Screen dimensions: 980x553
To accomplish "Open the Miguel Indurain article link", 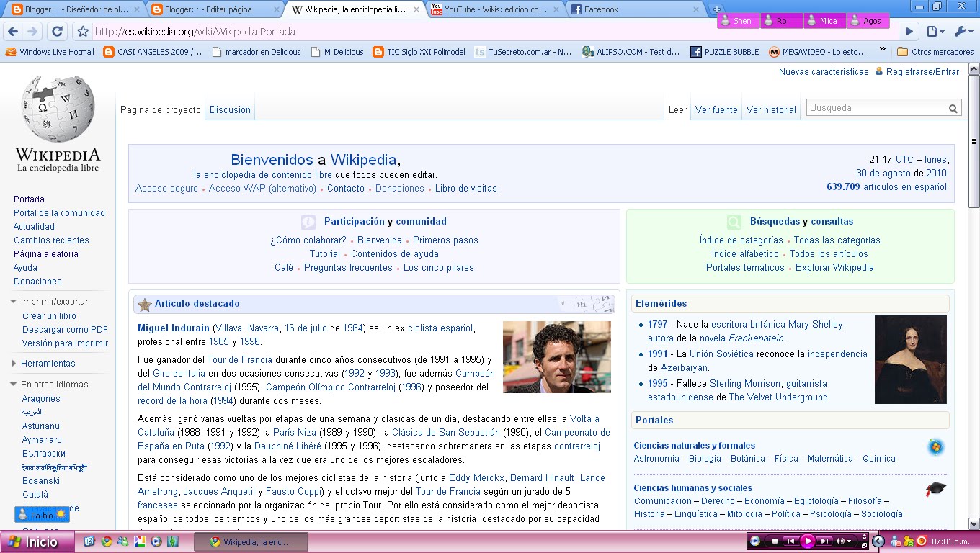I will pos(174,328).
